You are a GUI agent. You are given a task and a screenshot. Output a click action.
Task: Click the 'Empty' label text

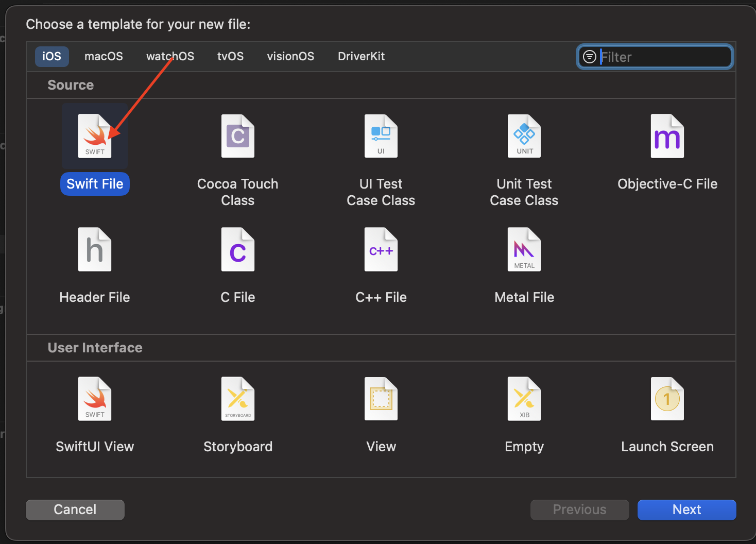coord(524,447)
